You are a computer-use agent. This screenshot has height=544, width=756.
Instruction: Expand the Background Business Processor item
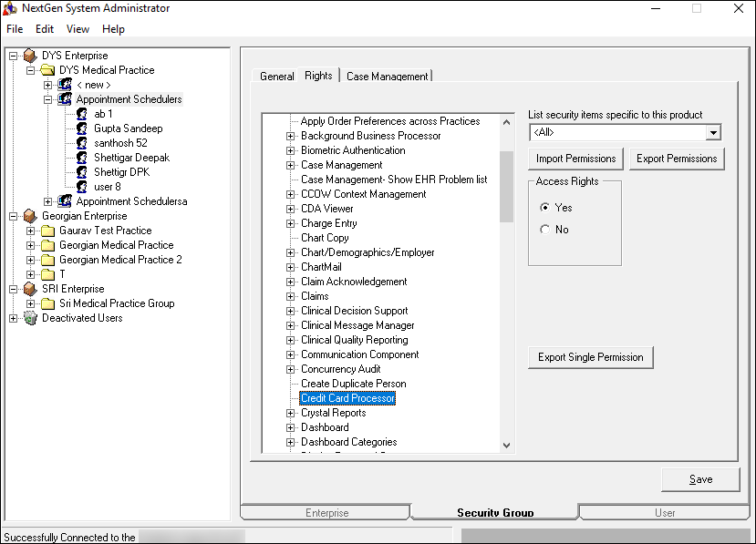(x=290, y=137)
